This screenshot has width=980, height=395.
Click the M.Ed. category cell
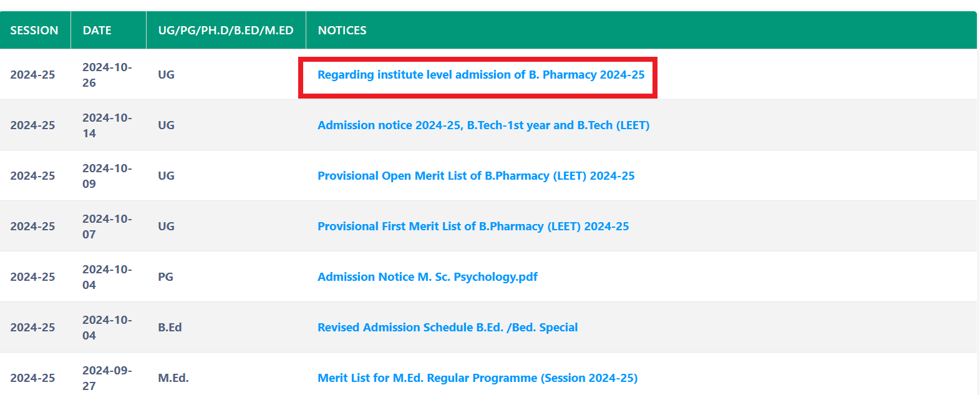click(x=173, y=378)
